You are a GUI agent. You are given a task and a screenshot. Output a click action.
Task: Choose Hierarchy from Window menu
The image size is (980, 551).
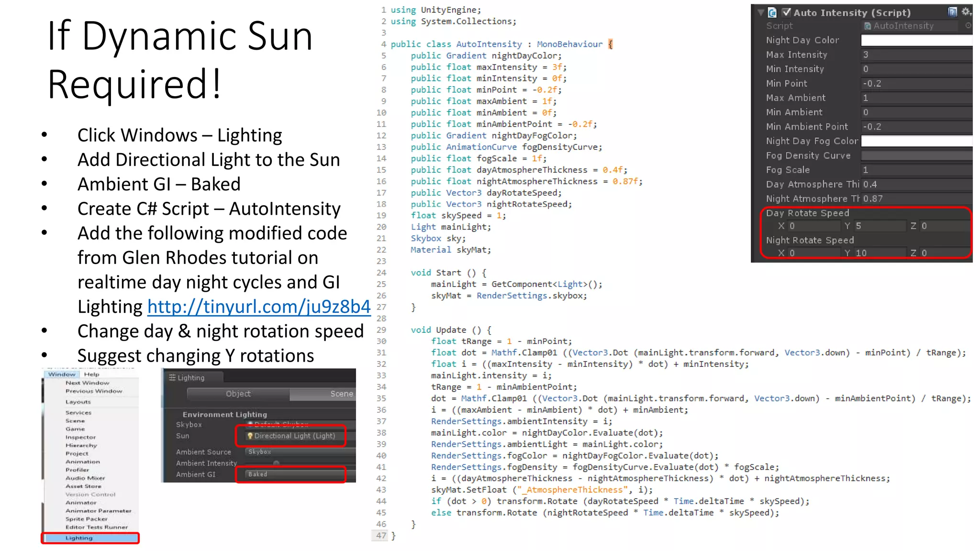point(81,445)
